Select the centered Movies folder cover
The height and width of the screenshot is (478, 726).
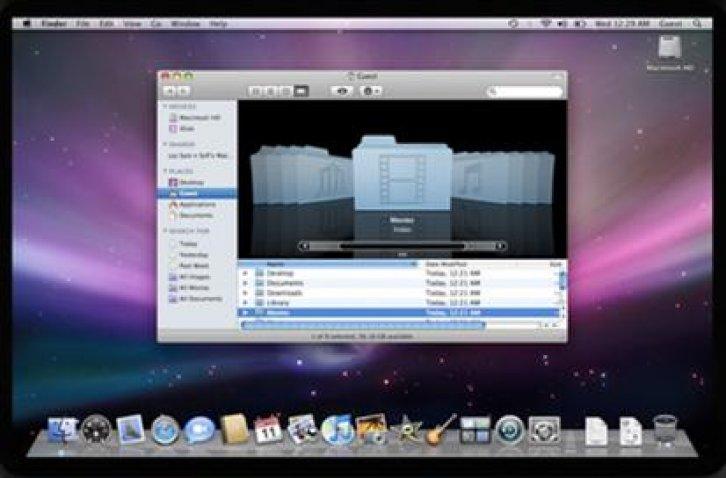402,172
